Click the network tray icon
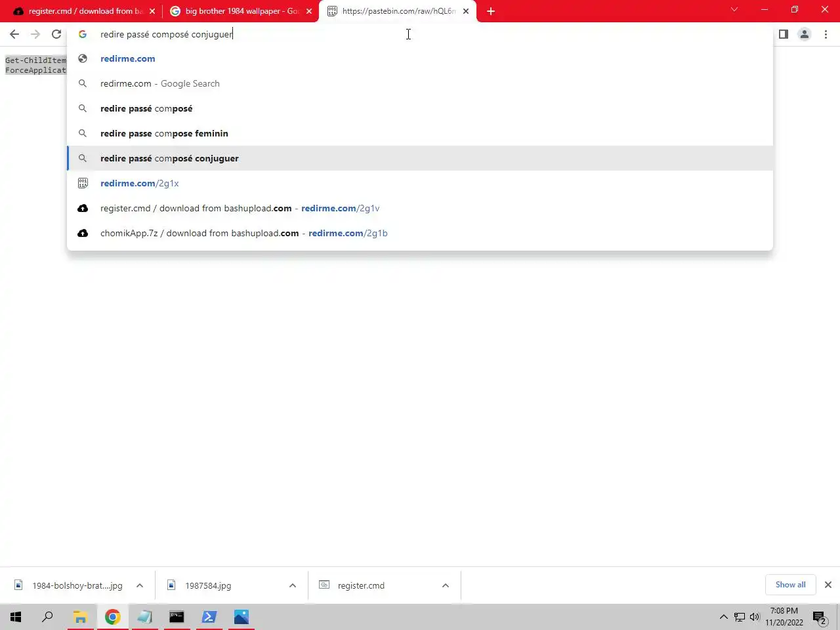 coord(740,617)
